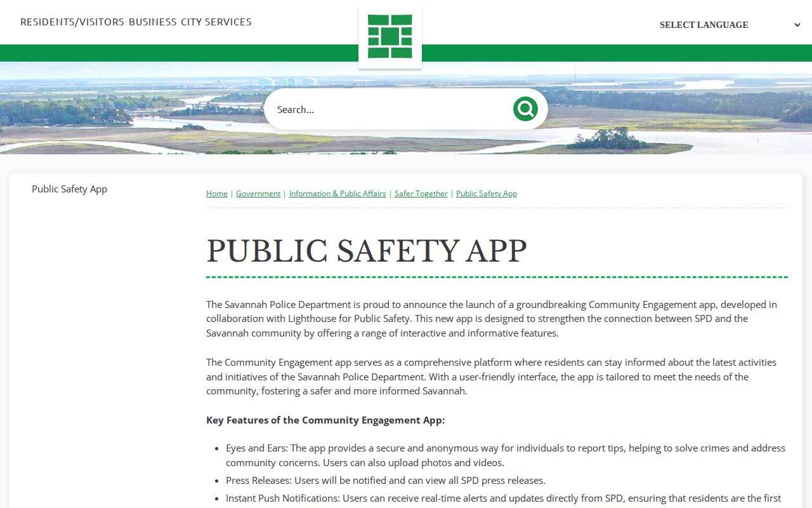Go to Home breadcrumb link
The height and width of the screenshot is (508, 812).
pyautogui.click(x=217, y=194)
